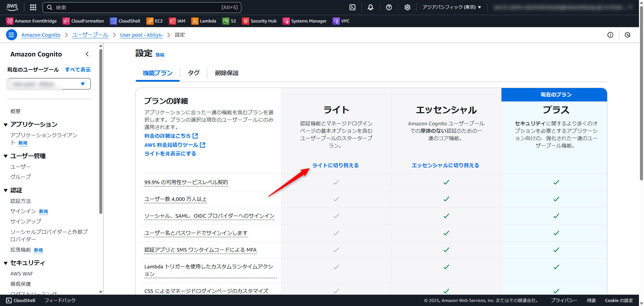The width and height of the screenshot is (644, 306).
Task: Open ソーシャルプロバイダーと外部プロバイダー
Action: (49, 235)
